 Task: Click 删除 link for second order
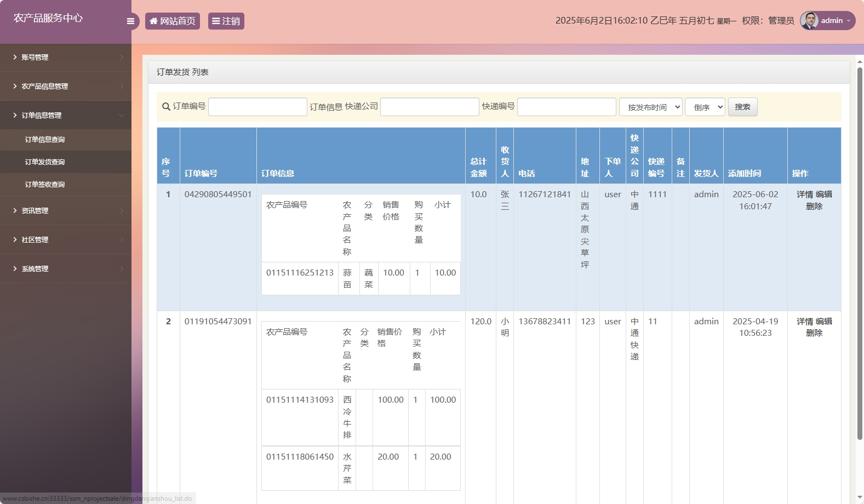[x=814, y=333]
